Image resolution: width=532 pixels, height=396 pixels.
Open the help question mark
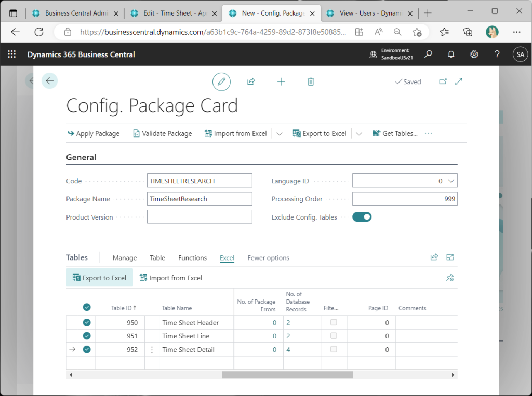[x=497, y=54]
